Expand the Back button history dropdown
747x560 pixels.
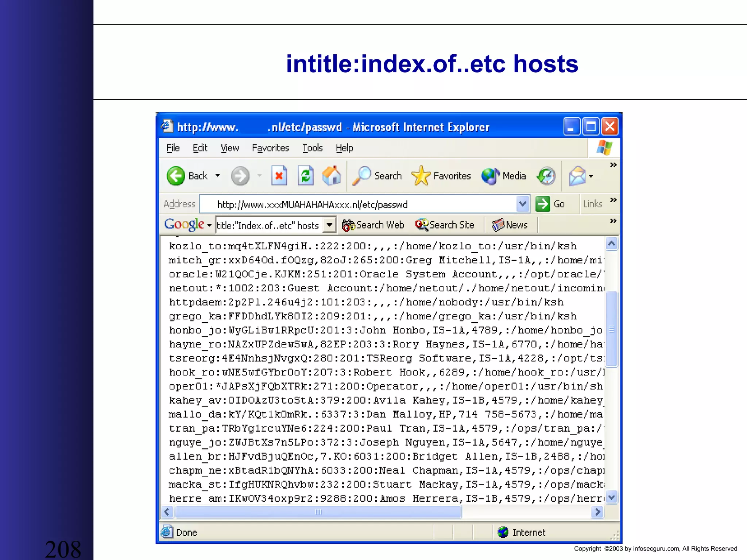click(218, 176)
